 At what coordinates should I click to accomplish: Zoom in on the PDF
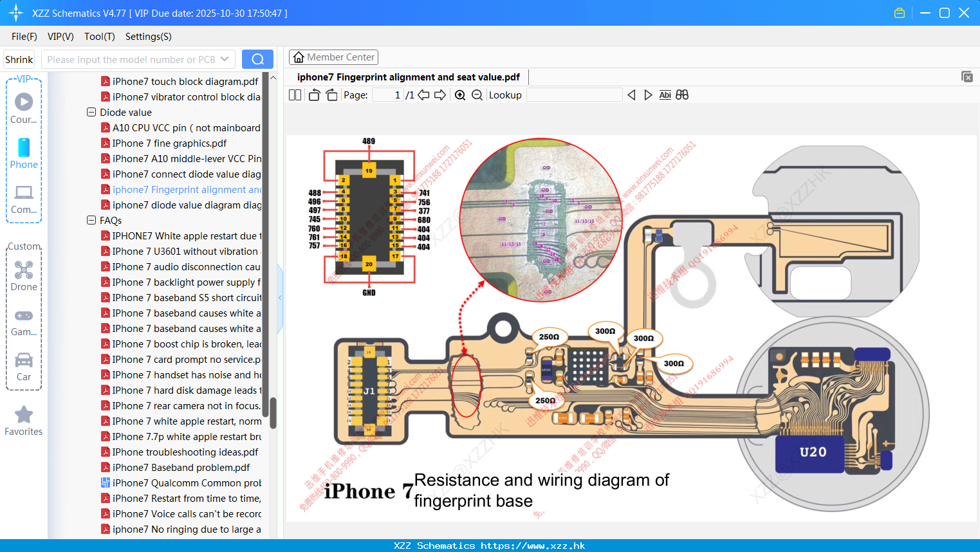pos(460,95)
